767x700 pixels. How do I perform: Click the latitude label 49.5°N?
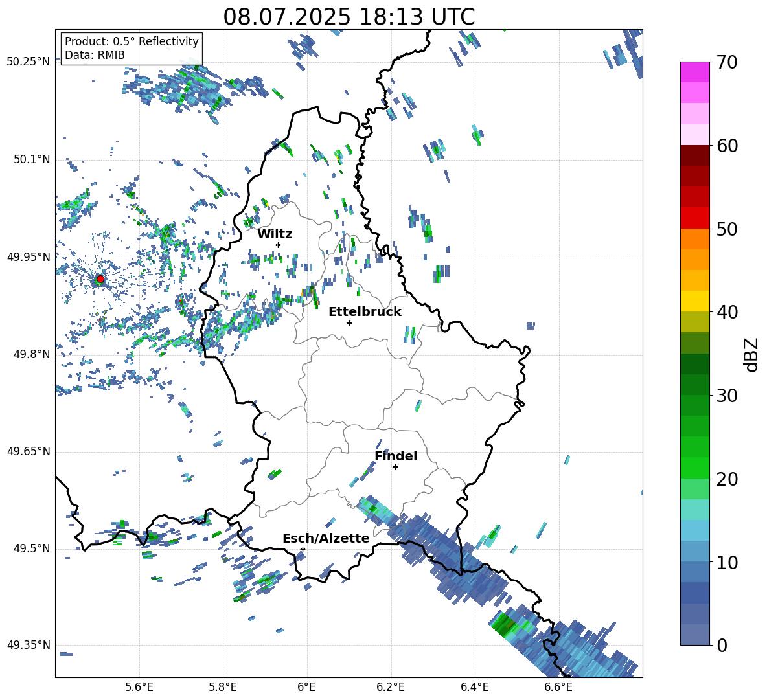click(x=31, y=548)
